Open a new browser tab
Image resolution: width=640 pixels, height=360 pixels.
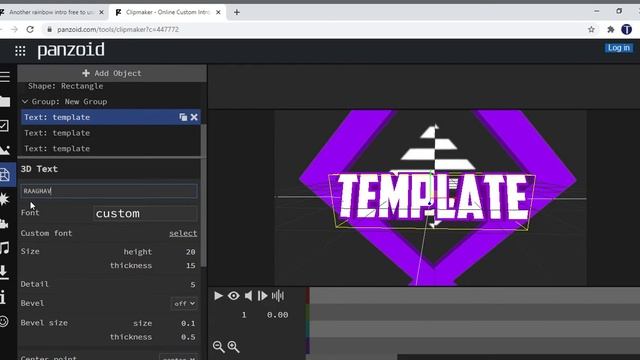click(x=237, y=12)
